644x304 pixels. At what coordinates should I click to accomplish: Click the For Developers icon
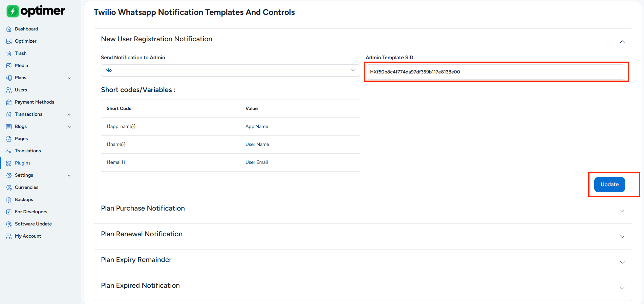tap(9, 212)
